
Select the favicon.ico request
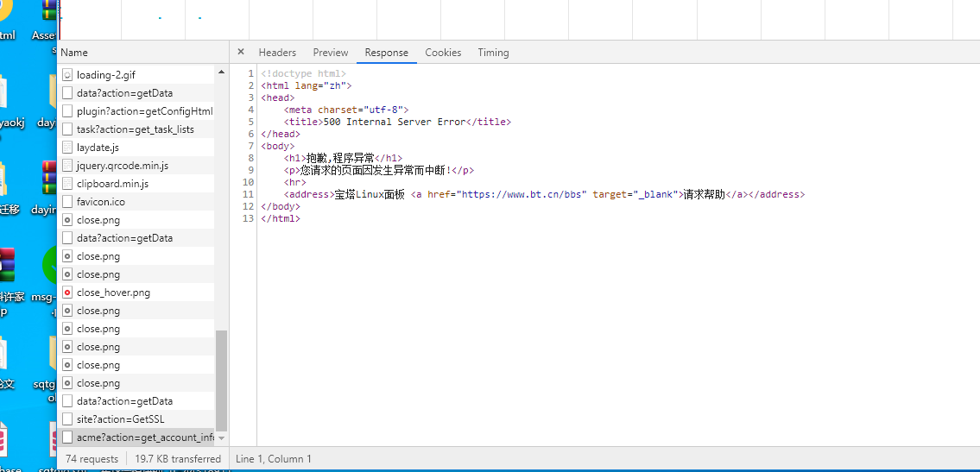point(136,202)
